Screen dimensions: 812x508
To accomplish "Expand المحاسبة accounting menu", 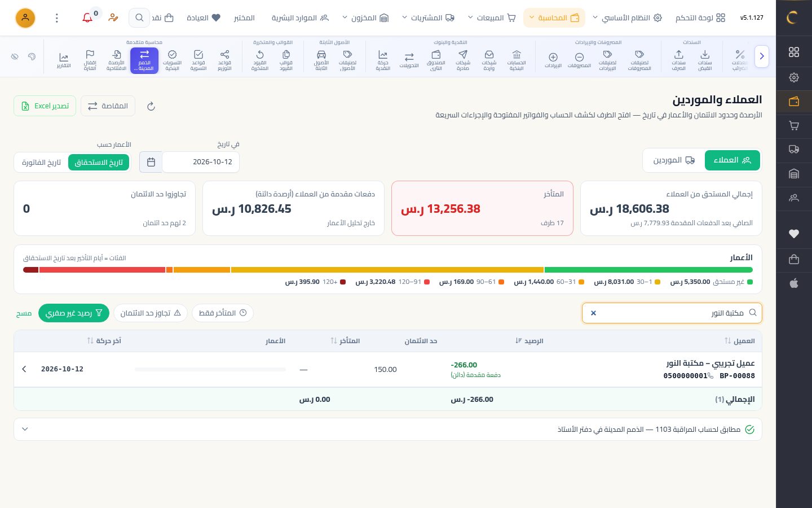I will (554, 18).
